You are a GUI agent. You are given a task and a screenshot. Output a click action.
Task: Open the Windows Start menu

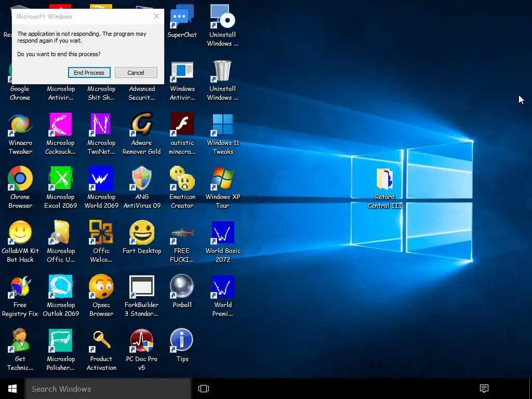pos(12,389)
